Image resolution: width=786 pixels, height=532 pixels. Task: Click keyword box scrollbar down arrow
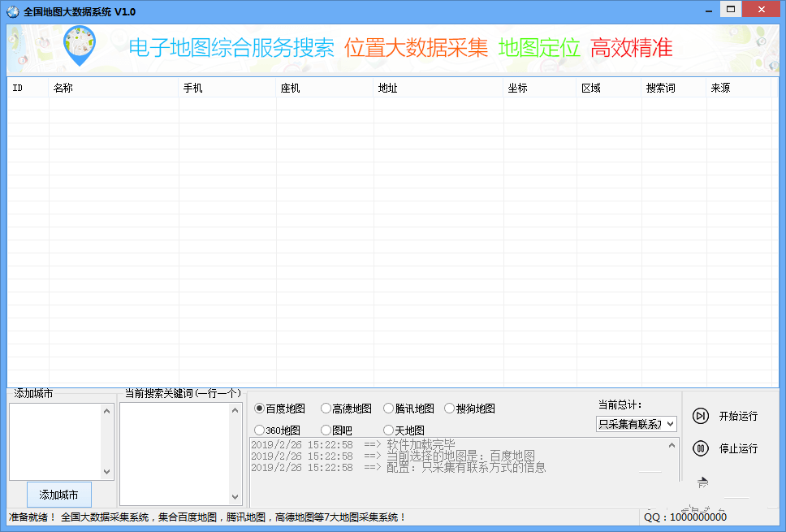coord(235,497)
